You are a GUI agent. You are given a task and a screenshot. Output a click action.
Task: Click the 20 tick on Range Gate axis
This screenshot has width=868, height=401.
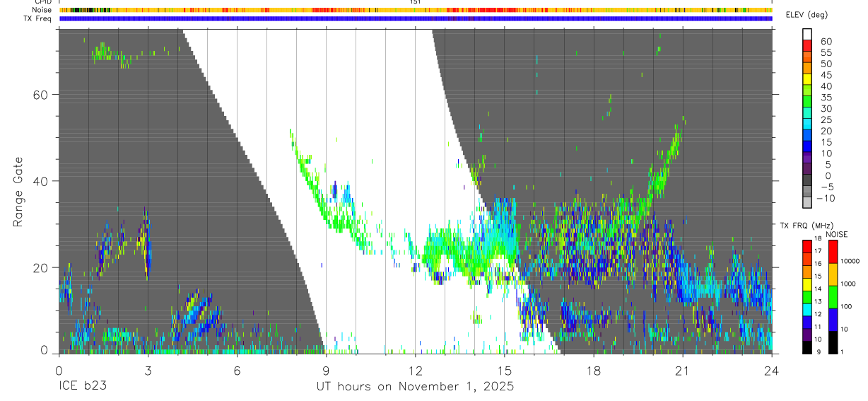42,267
